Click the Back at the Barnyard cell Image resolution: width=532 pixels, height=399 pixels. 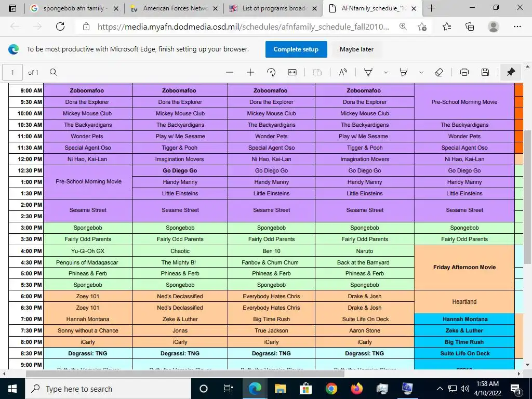pos(364,262)
